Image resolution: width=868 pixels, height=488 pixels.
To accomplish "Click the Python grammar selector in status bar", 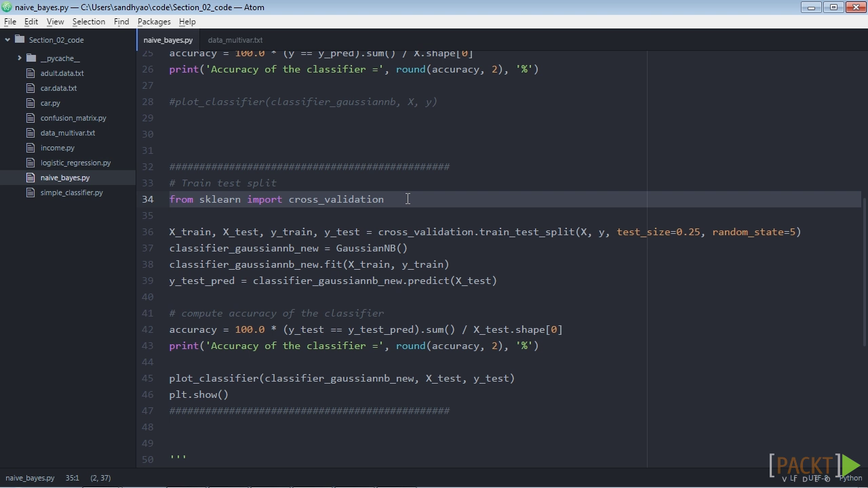I will point(850,478).
